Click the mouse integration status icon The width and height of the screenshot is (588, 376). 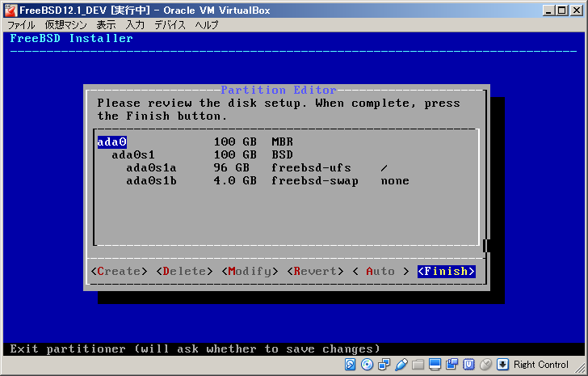[486, 365]
